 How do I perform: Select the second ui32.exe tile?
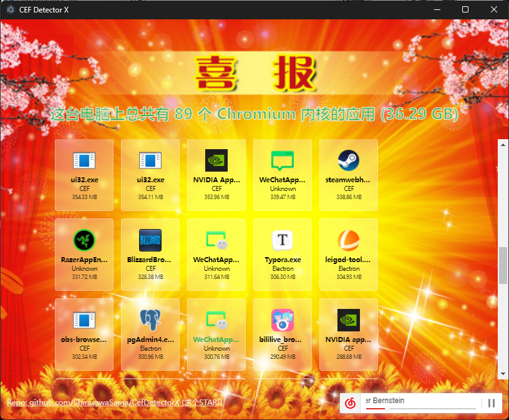150,175
